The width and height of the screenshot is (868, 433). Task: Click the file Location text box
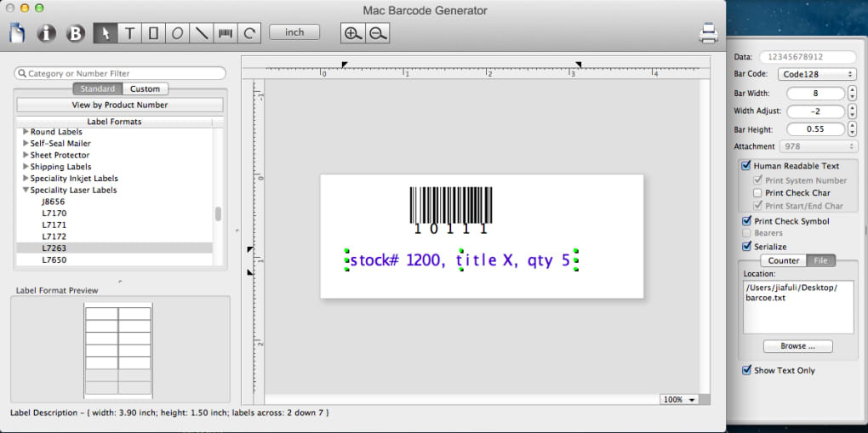798,307
